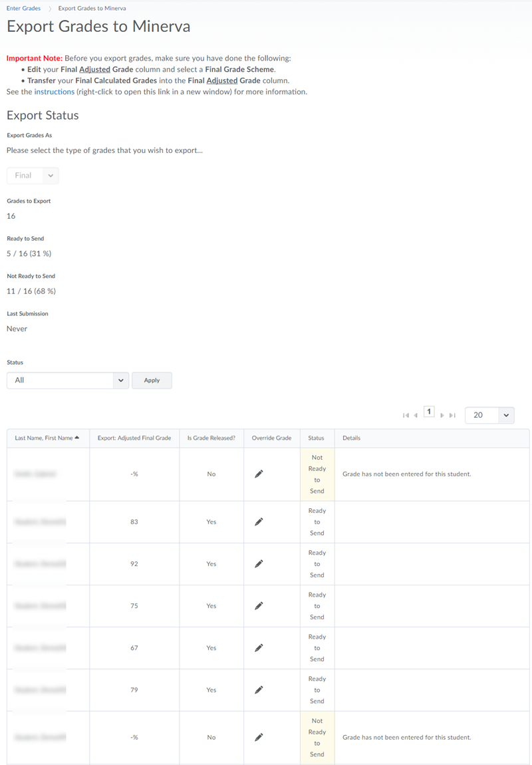Navigate back using the Enter Grades breadcrumb
The width and height of the screenshot is (532, 765).
click(23, 8)
